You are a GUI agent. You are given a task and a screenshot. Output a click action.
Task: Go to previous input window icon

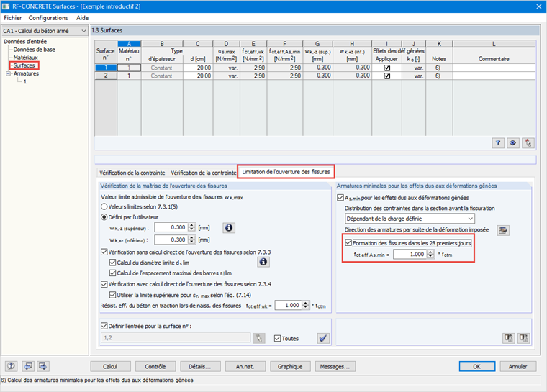coord(28,366)
